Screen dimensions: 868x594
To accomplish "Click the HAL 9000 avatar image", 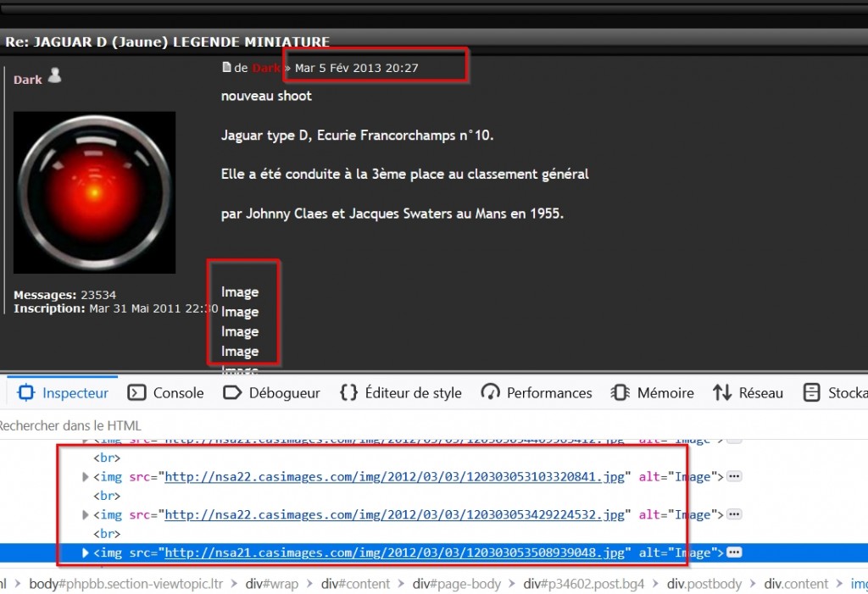I will [x=95, y=192].
